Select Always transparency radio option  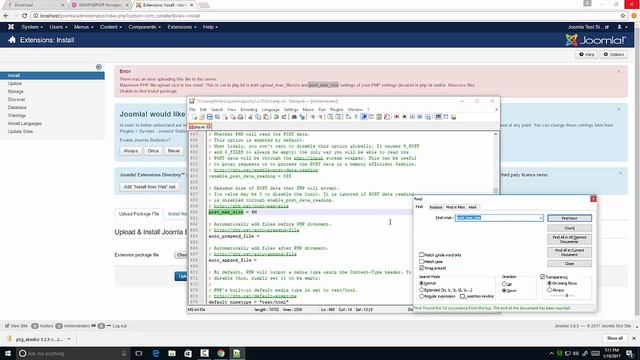(549, 290)
